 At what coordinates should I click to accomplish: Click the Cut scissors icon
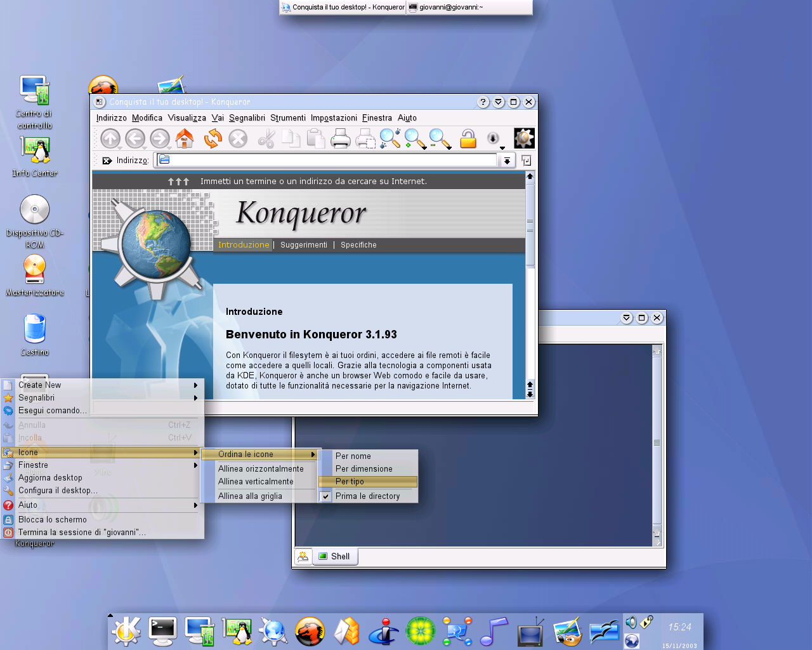click(266, 138)
